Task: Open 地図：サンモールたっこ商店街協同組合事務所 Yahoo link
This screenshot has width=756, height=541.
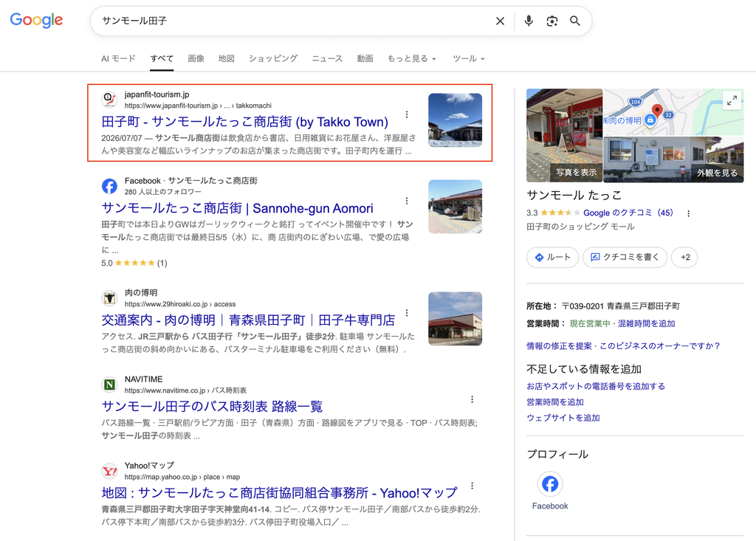Action: 279,493
